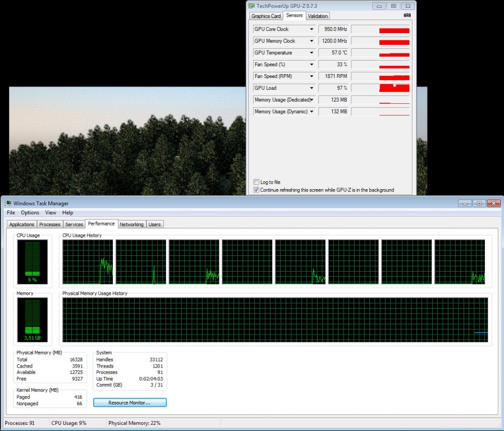Switch to the Applications tab
This screenshot has height=431, width=504.
click(22, 224)
